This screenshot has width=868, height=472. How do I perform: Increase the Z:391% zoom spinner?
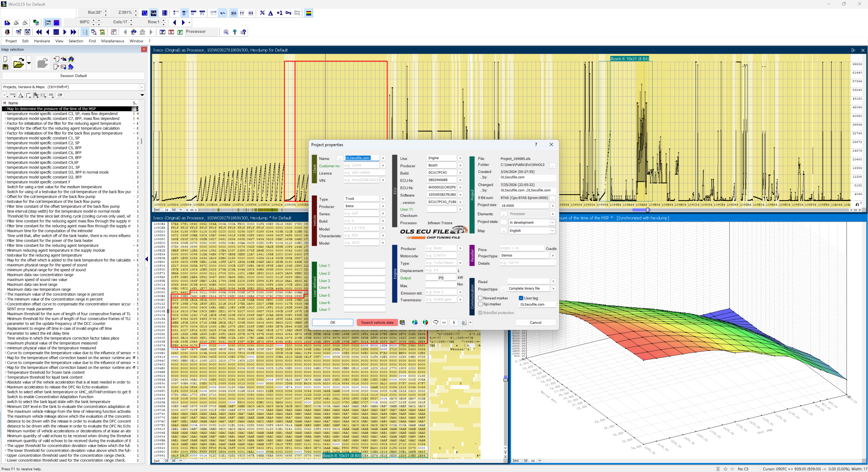tap(136, 11)
